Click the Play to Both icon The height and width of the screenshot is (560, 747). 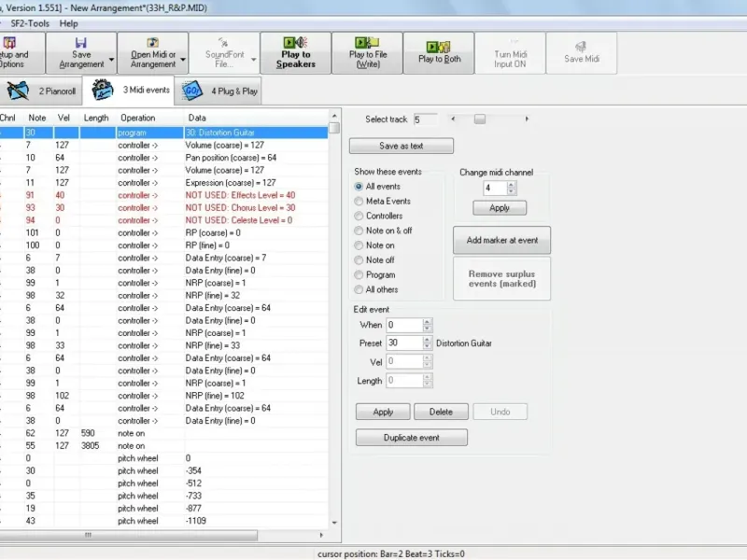(x=438, y=47)
